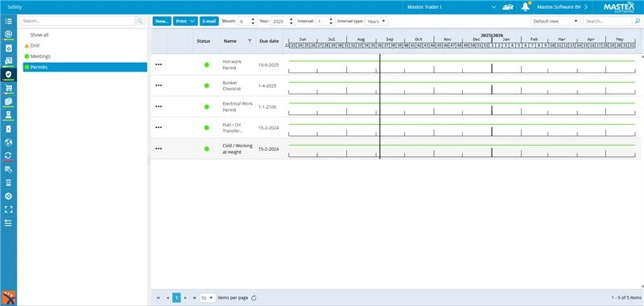Click the top-right grid Search field
The width and height of the screenshot is (644, 306).
(608, 21)
